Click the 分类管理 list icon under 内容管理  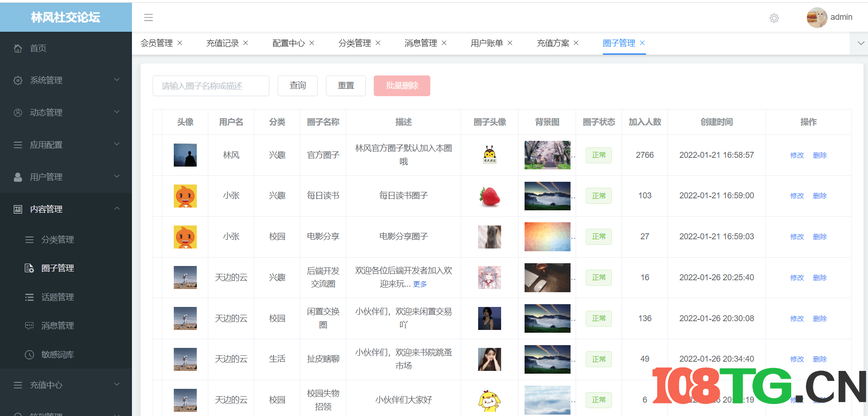29,239
